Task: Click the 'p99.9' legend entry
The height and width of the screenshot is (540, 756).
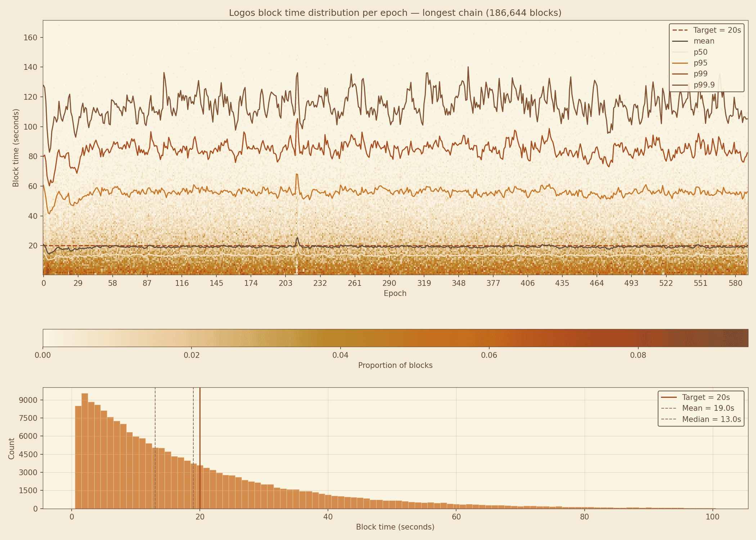Action: pos(704,85)
